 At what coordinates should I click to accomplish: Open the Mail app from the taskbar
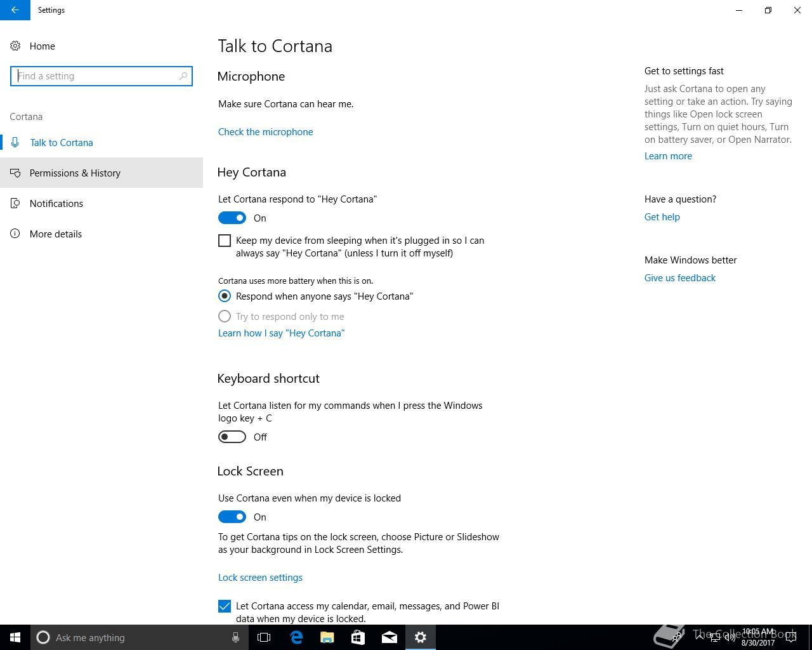pyautogui.click(x=390, y=637)
